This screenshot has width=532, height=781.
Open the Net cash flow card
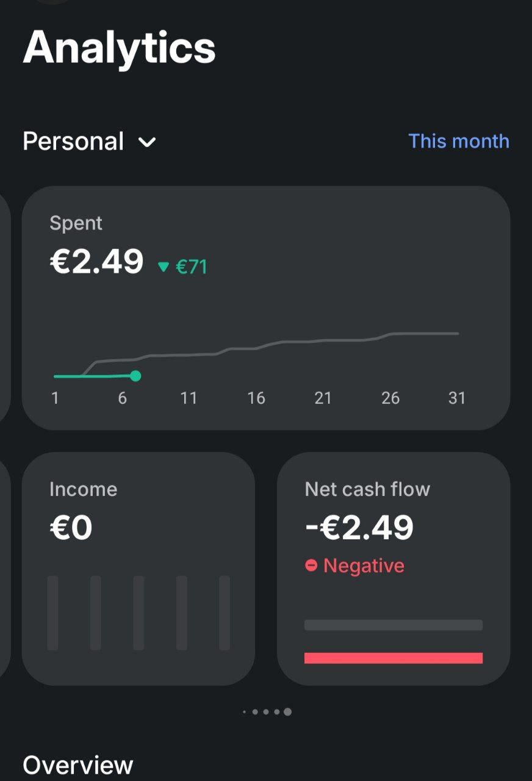coord(393,568)
